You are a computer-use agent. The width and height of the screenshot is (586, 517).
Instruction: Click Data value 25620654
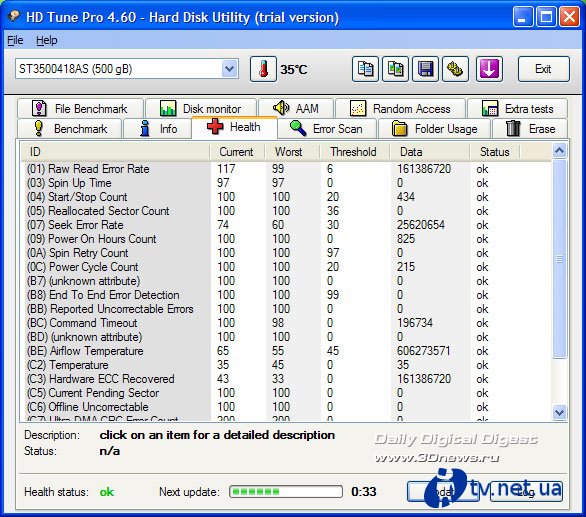[421, 225]
